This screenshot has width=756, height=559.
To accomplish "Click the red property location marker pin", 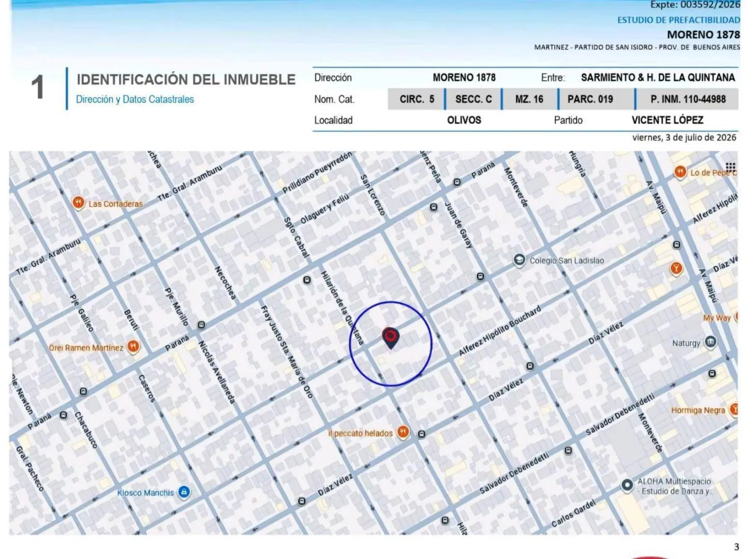I will (x=391, y=338).
